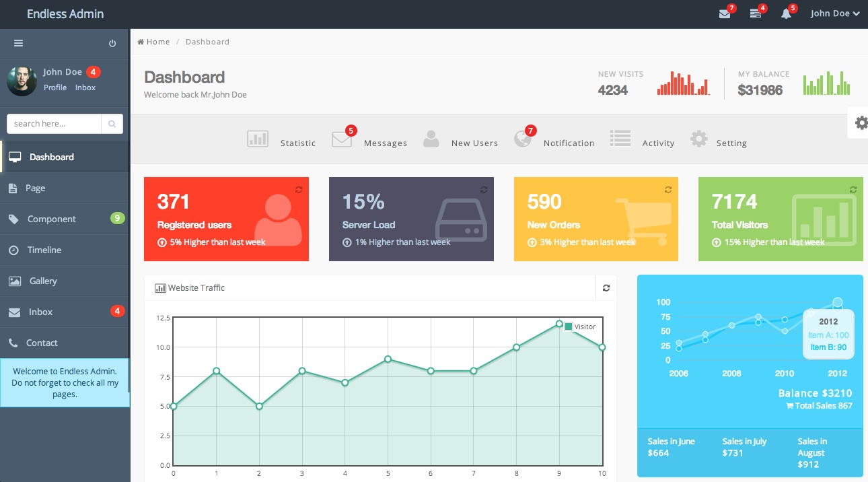The width and height of the screenshot is (868, 482).
Task: Click the Welcome to Endless Admin notice
Action: click(x=65, y=382)
